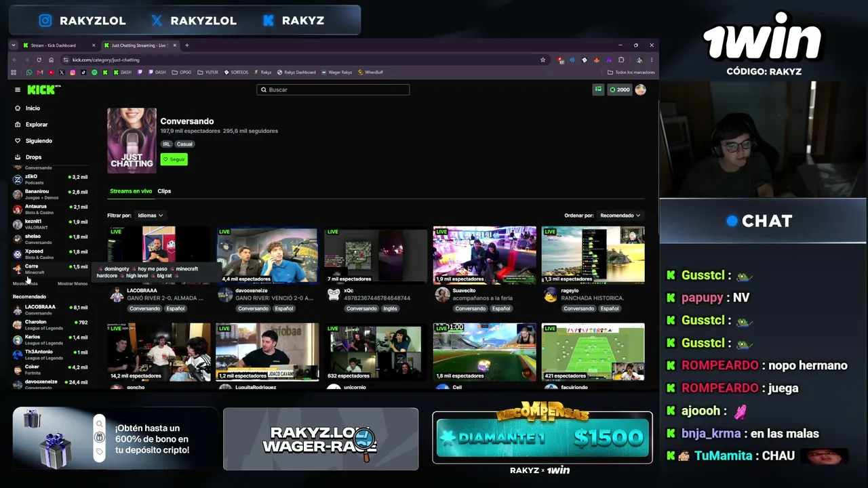Viewport: 868px width, 488px height.
Task: Click the Buscar search field
Action: click(x=333, y=89)
